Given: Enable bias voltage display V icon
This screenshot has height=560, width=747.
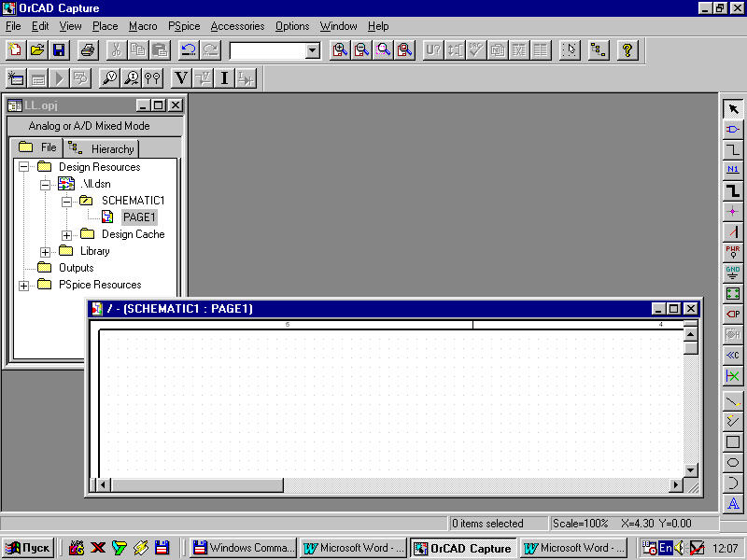Looking at the screenshot, I should click(181, 78).
